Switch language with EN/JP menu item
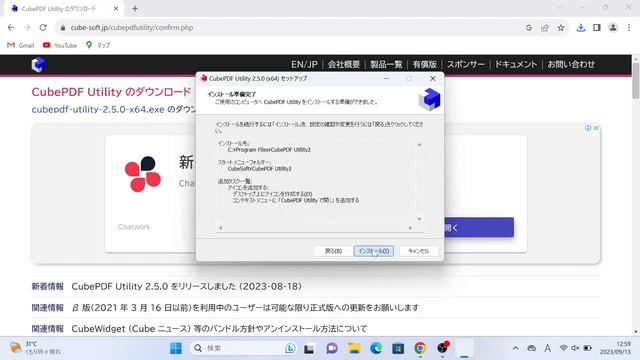 pos(304,64)
